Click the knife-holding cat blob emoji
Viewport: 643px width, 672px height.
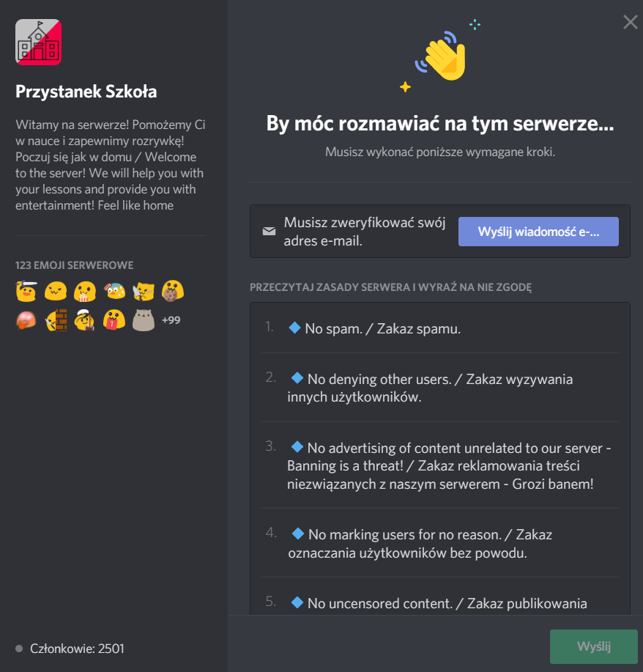[143, 292]
